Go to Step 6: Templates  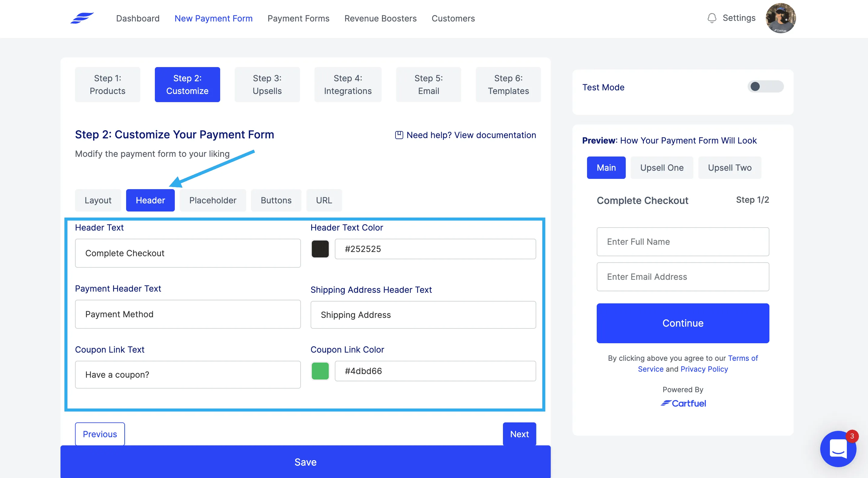(508, 85)
